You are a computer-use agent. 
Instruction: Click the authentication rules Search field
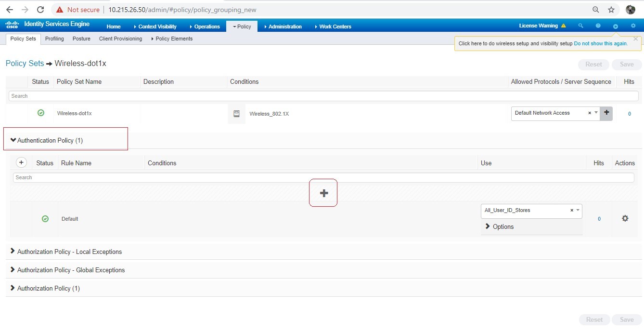323,177
